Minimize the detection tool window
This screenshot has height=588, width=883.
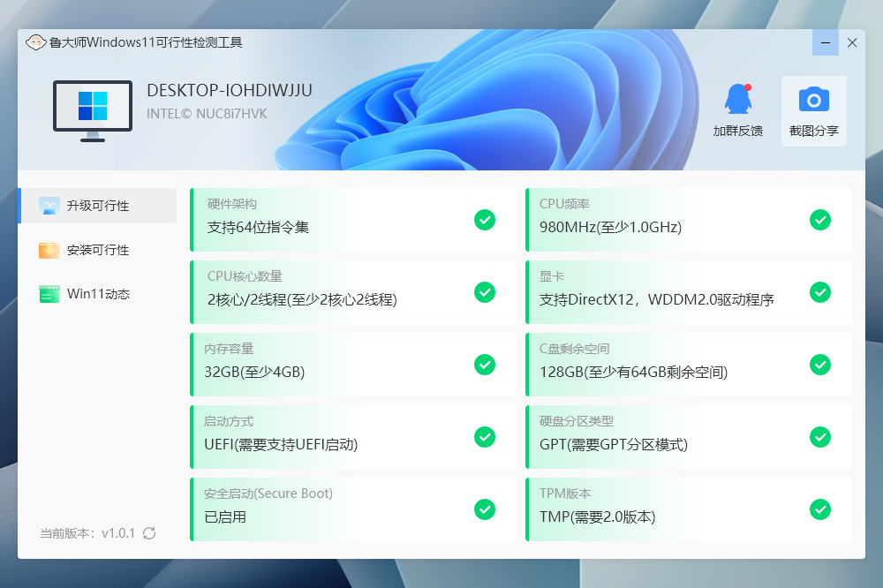826,42
